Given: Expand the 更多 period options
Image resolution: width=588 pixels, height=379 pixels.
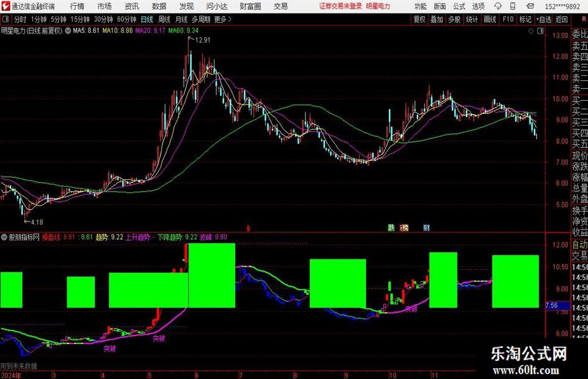Looking at the screenshot, I should click(223, 19).
